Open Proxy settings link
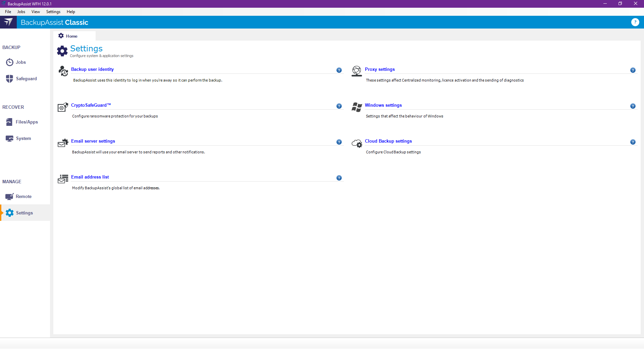644x349 pixels. pos(380,69)
